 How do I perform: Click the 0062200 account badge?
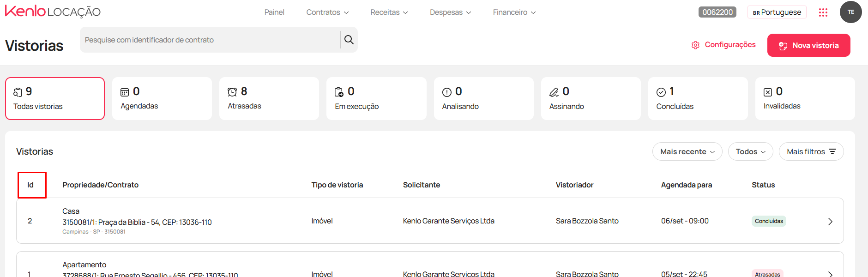coord(717,12)
